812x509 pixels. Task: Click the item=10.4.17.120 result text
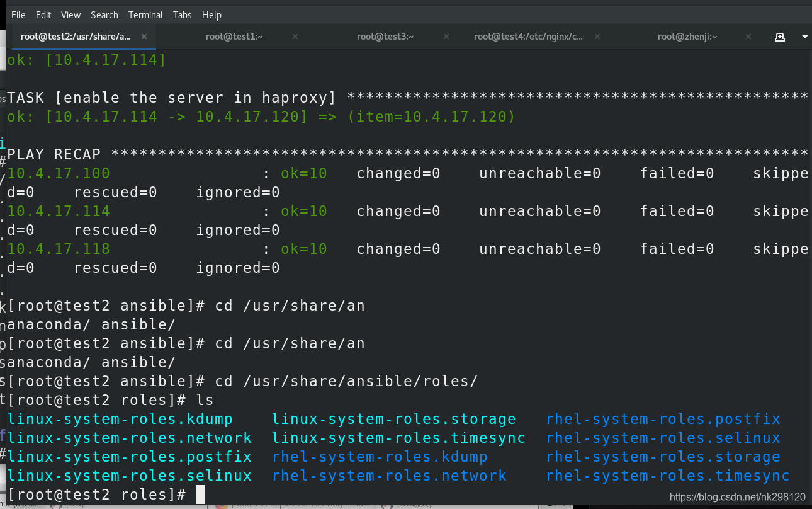point(431,117)
